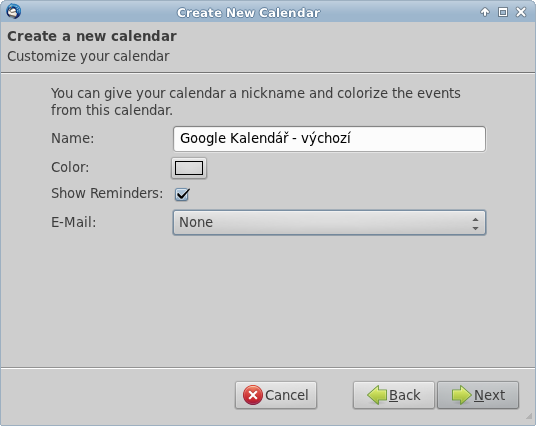Click the "Name:" field label

pyautogui.click(x=72, y=138)
